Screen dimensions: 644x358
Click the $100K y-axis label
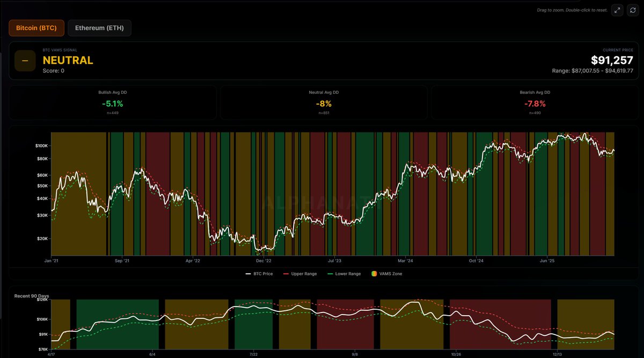[41, 146]
